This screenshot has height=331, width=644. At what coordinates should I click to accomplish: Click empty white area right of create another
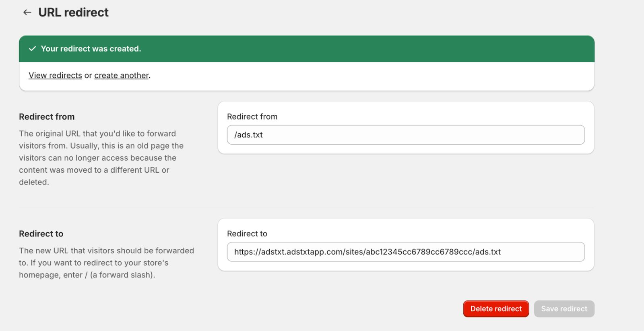tap(362, 76)
